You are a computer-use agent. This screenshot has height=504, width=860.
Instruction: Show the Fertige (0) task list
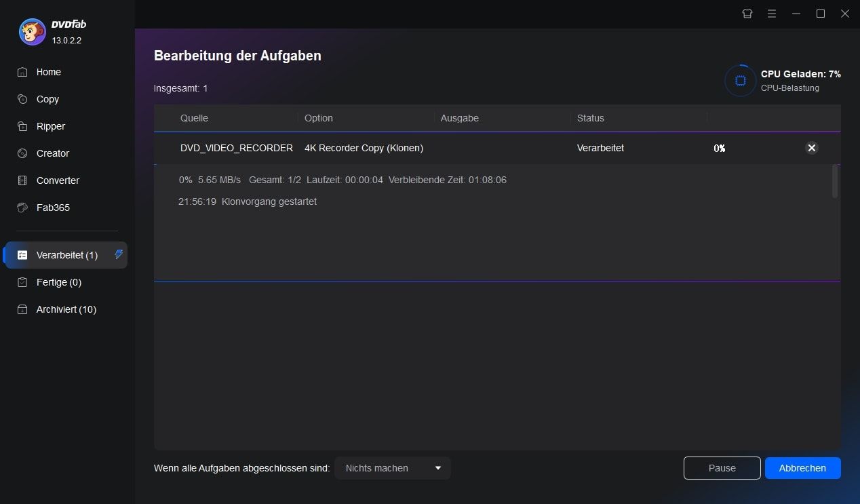(x=58, y=282)
